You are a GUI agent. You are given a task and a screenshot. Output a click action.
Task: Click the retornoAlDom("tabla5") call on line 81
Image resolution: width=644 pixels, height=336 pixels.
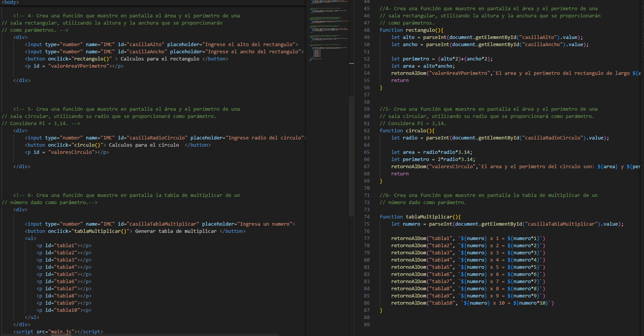pyautogui.click(x=468, y=267)
